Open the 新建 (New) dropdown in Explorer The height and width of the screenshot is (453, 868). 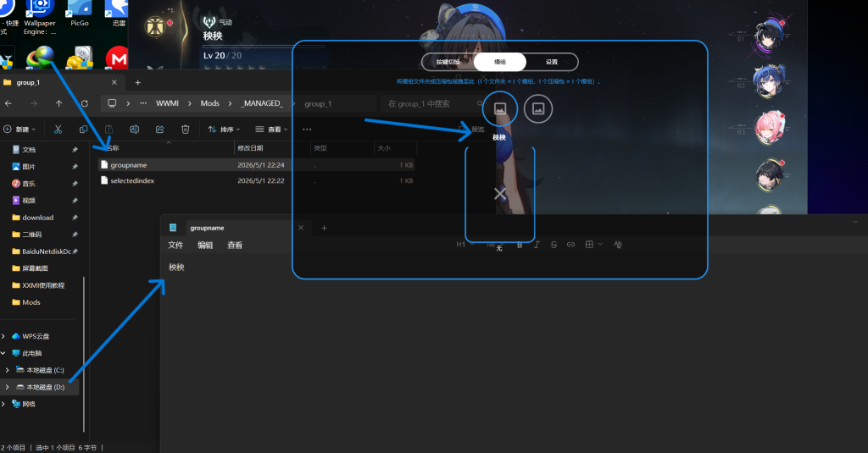coord(19,130)
